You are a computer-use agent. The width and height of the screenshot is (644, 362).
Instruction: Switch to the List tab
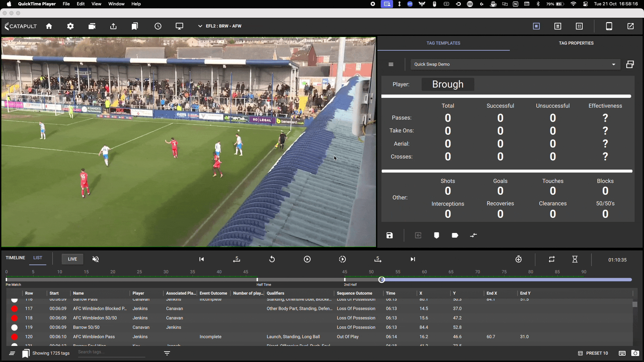(x=38, y=258)
